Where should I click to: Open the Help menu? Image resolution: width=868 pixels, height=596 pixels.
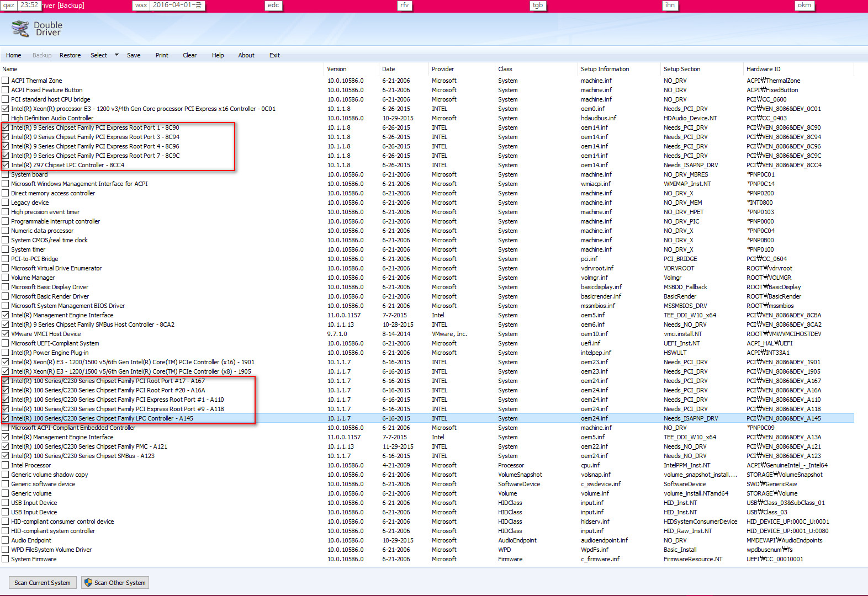tap(218, 55)
